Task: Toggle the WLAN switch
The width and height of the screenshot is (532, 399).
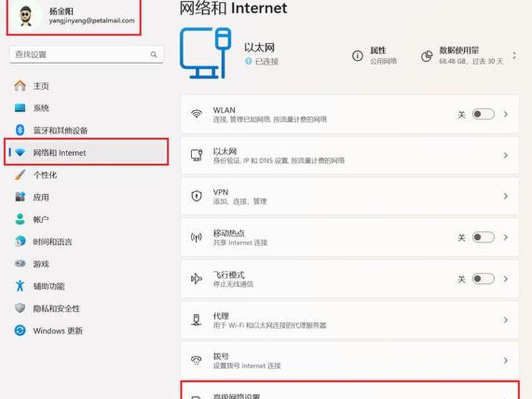Action: pos(483,114)
